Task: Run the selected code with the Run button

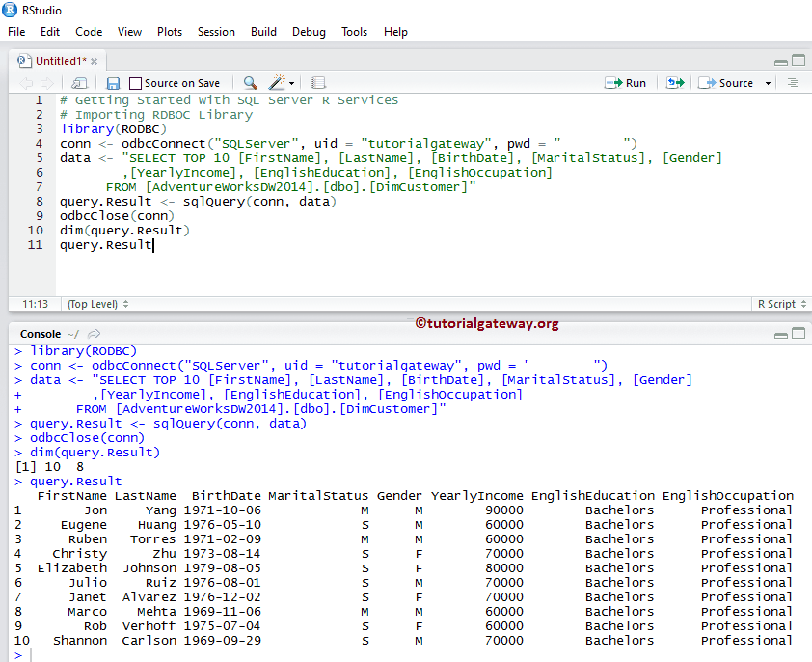Action: tap(625, 82)
